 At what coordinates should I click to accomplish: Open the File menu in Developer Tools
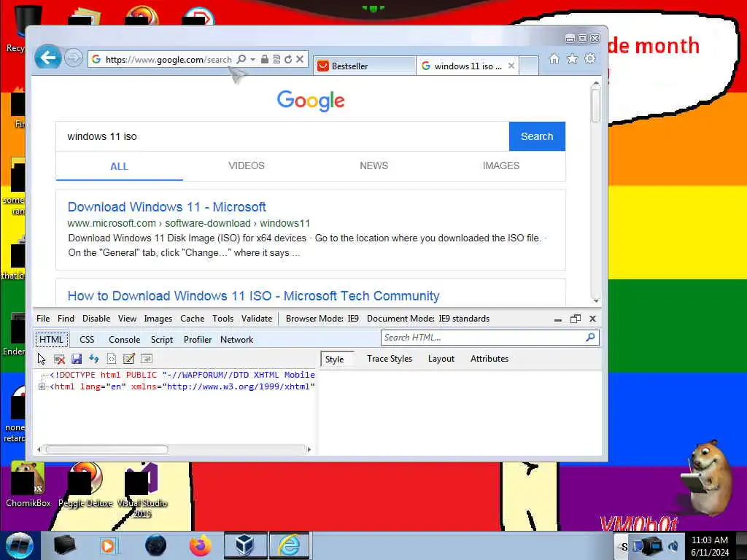43,319
